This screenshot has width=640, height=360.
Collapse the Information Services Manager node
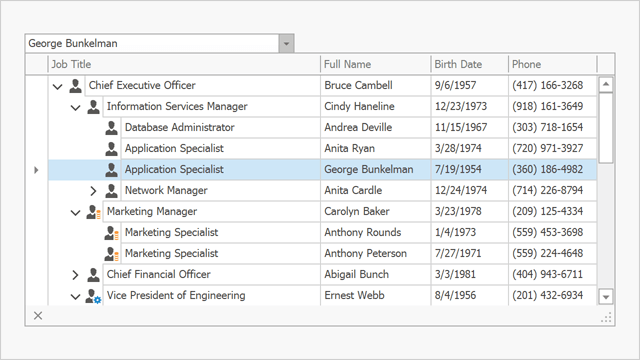[x=76, y=108]
